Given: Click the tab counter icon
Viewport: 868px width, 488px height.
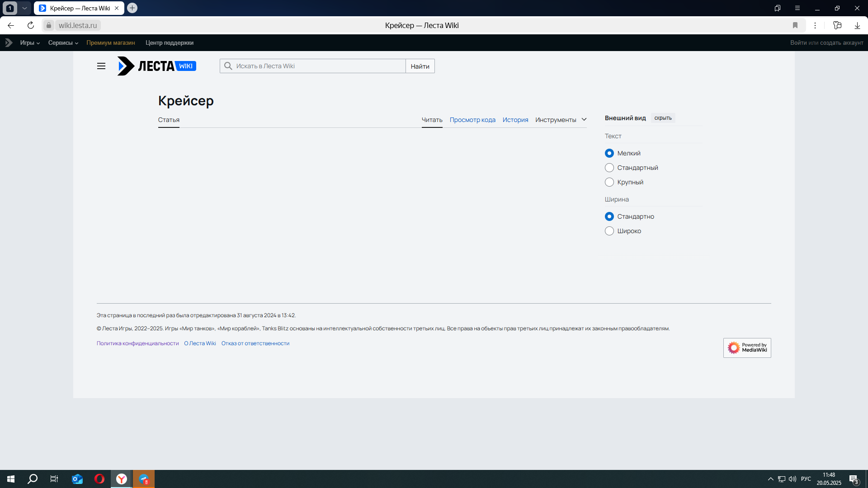Looking at the screenshot, I should coord(10,8).
